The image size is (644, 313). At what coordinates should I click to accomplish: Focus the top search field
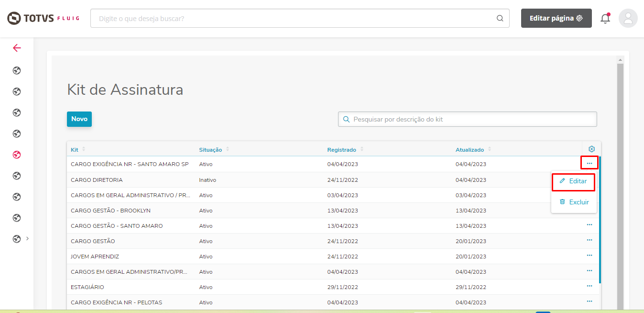click(x=300, y=18)
